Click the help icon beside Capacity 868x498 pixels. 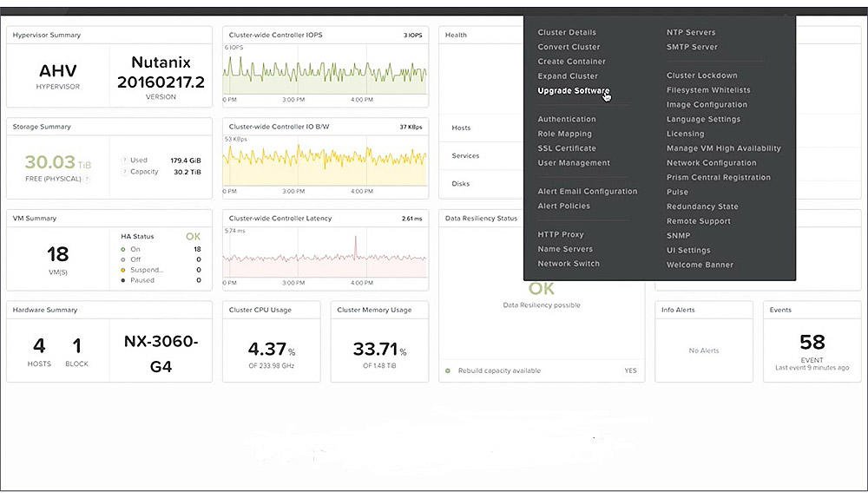click(124, 172)
